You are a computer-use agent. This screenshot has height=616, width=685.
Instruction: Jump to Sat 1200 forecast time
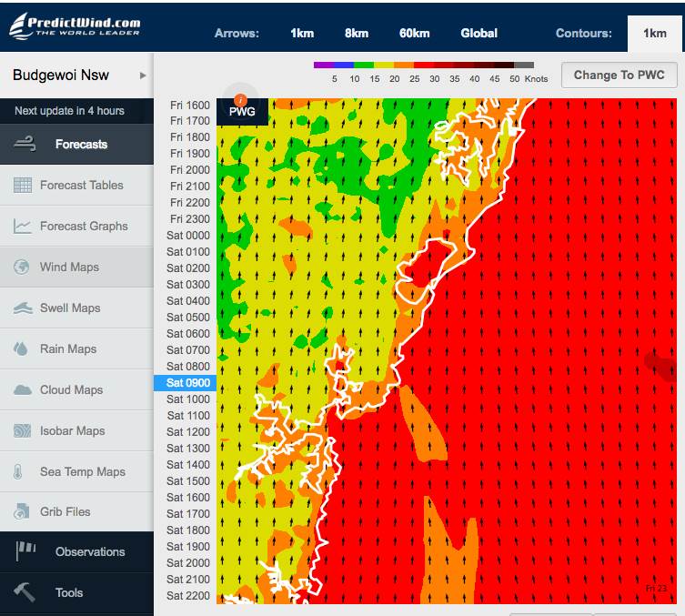pos(187,432)
